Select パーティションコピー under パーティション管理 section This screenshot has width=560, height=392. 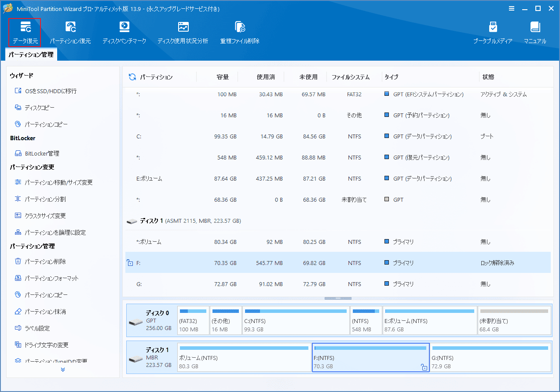41,295
